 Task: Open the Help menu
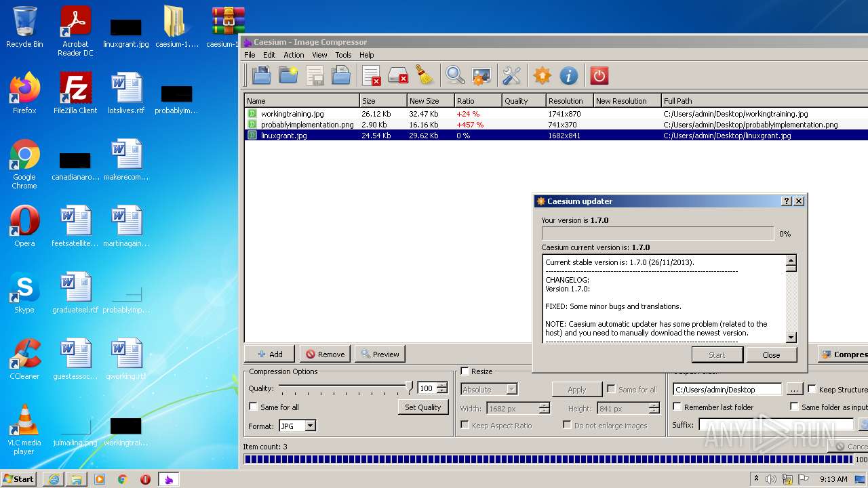coord(366,55)
